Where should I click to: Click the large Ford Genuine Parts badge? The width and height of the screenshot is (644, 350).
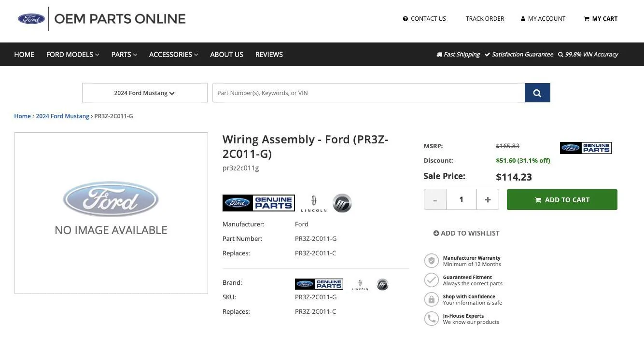(x=258, y=203)
